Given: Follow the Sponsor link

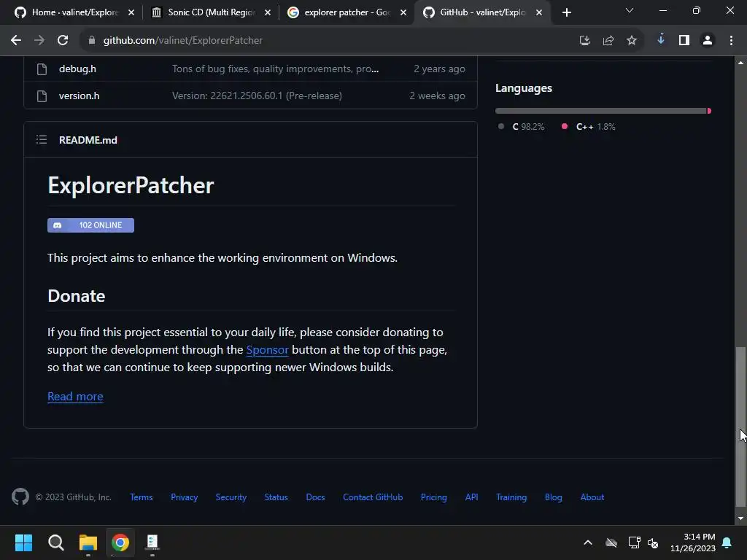Looking at the screenshot, I should point(267,349).
